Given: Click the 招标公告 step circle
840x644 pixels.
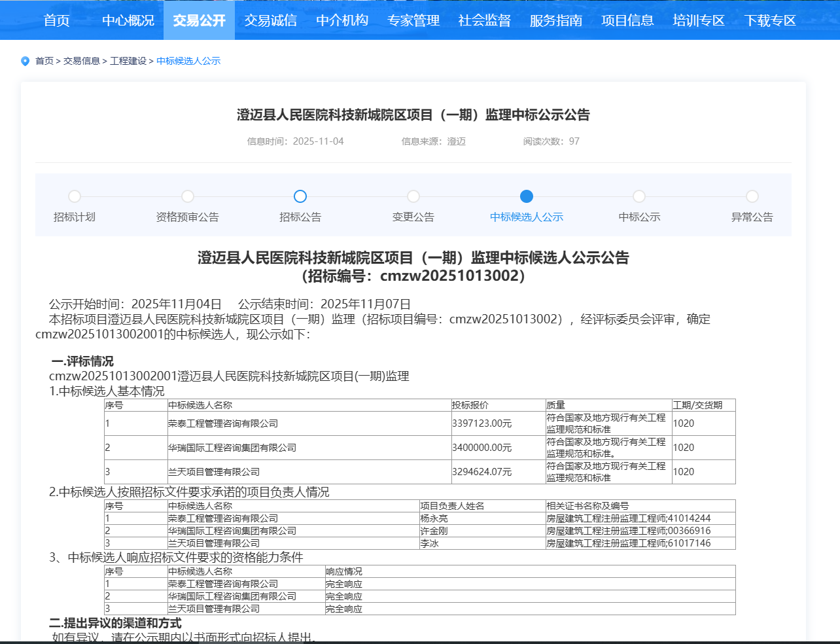Looking at the screenshot, I should coord(300,196).
